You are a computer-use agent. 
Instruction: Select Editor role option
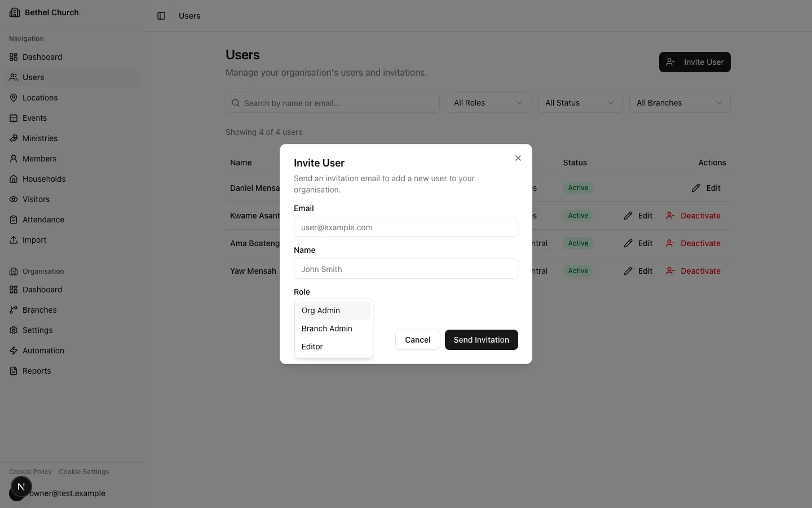334,347
